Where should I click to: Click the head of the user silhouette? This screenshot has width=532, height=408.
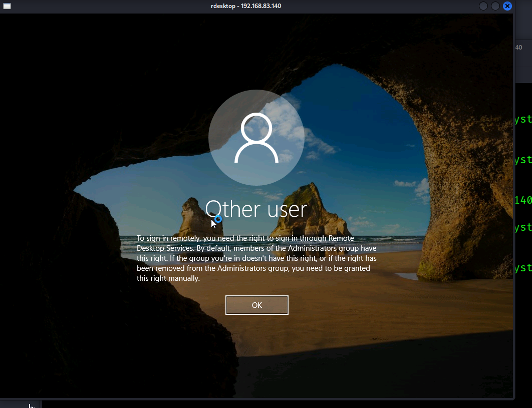[x=256, y=129]
